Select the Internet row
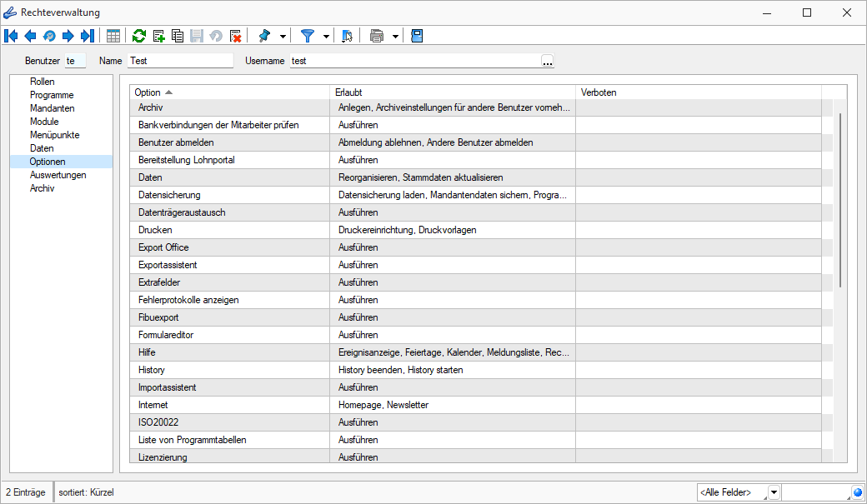 coord(475,405)
